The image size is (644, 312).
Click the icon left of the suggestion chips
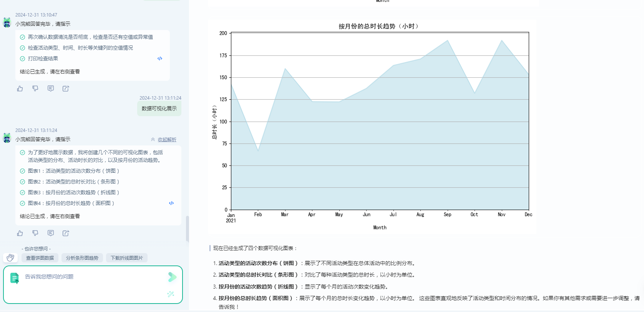[x=10, y=258]
